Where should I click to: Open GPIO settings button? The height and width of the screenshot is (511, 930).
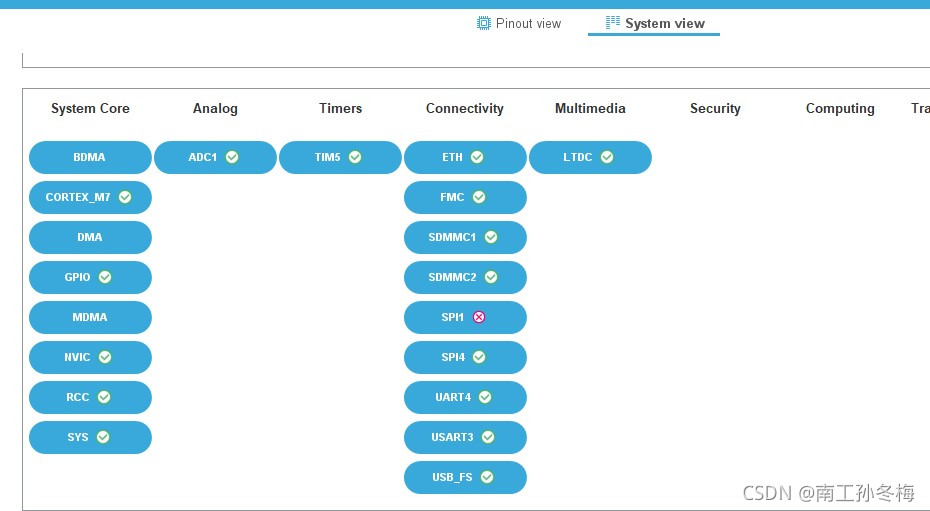click(x=90, y=277)
